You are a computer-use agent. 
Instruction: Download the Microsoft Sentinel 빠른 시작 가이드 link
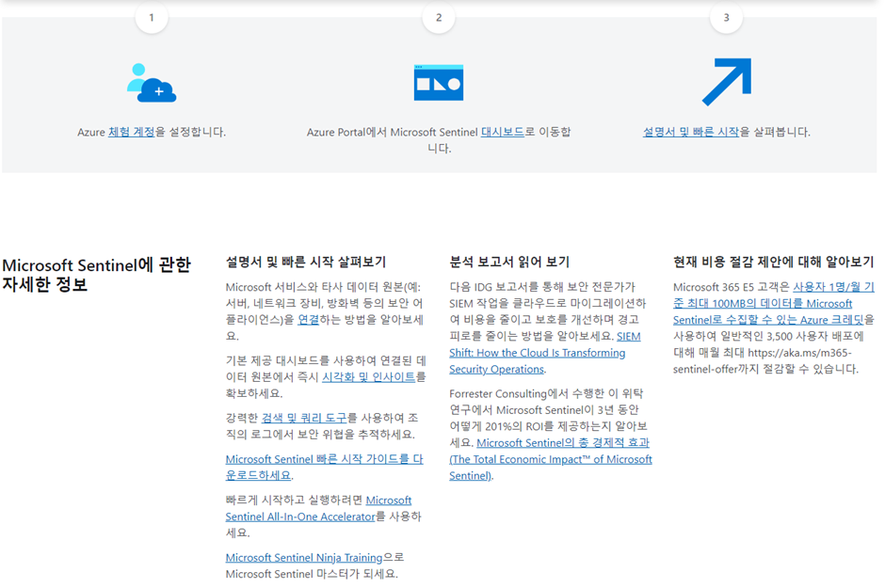coord(324,467)
